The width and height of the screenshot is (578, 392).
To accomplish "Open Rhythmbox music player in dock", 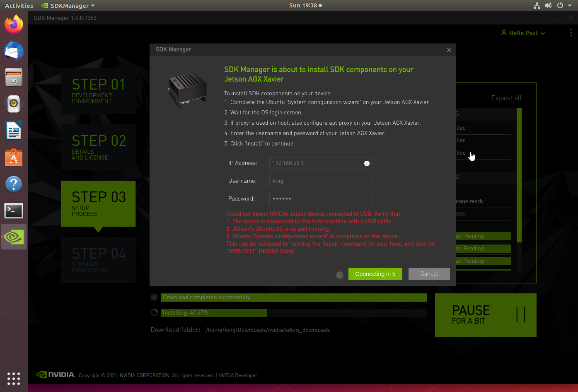I will [14, 104].
